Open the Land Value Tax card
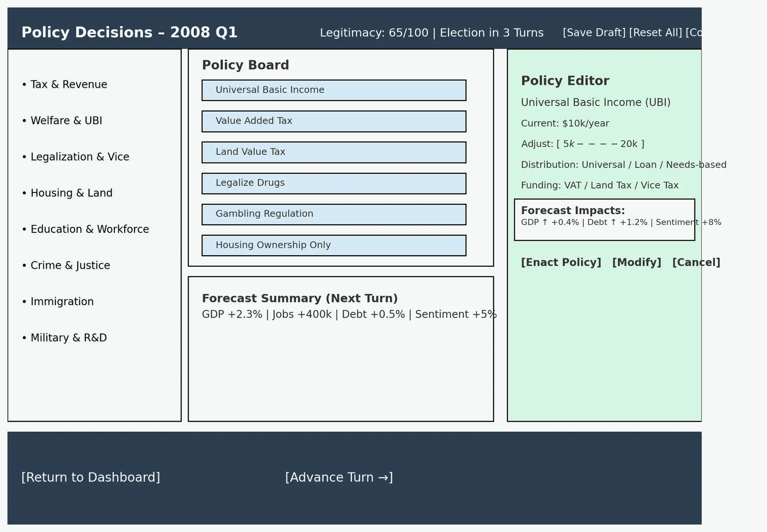The height and width of the screenshot is (532, 767). point(334,152)
